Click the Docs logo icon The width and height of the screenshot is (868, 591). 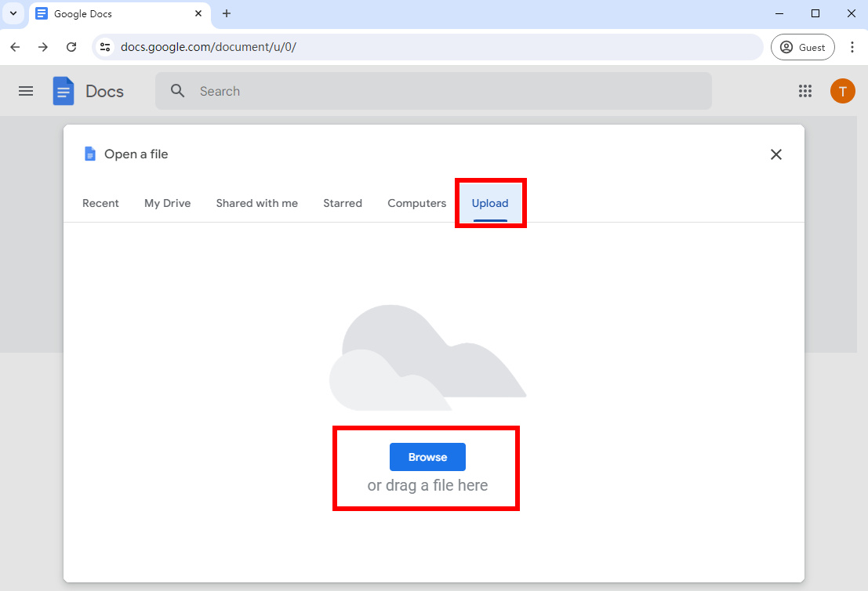point(63,91)
